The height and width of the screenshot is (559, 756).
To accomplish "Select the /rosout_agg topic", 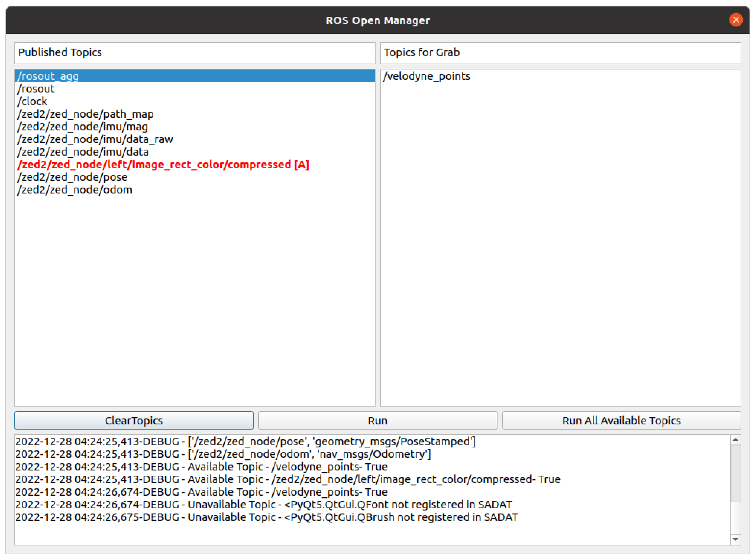I will coord(48,76).
